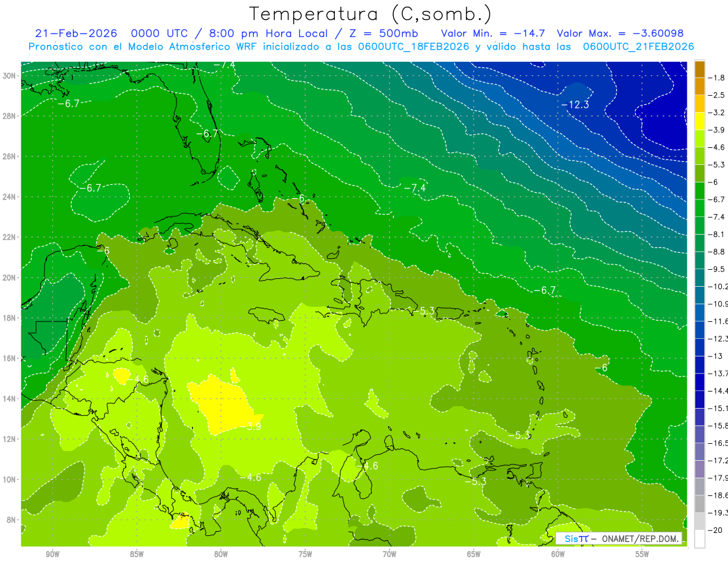This screenshot has height=562, width=728.
Task: Click the "0600UTC_21FEB2026" valid-until time
Action: 638,47
